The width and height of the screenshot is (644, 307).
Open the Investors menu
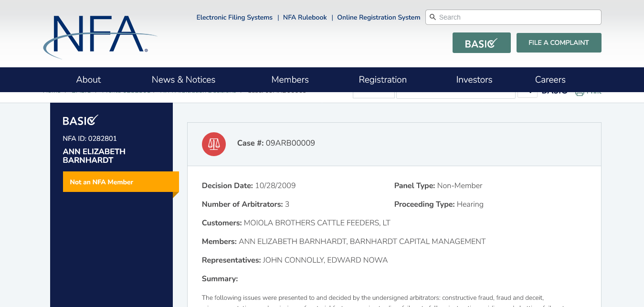474,80
